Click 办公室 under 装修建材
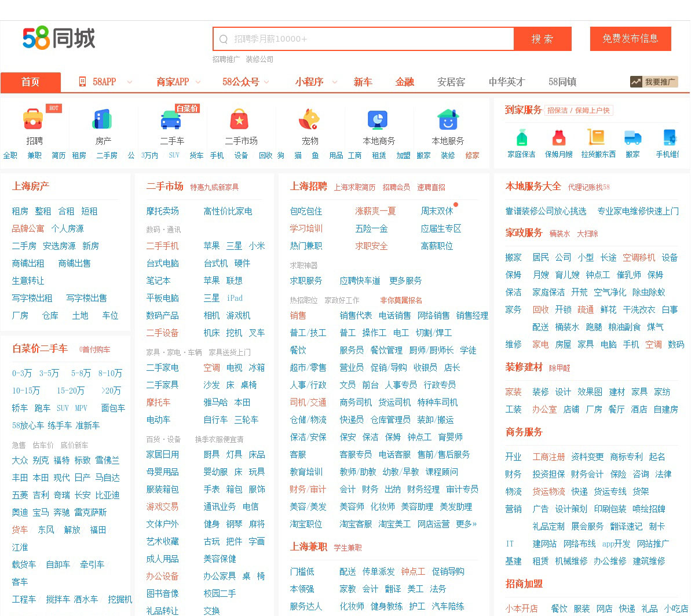 coord(544,409)
